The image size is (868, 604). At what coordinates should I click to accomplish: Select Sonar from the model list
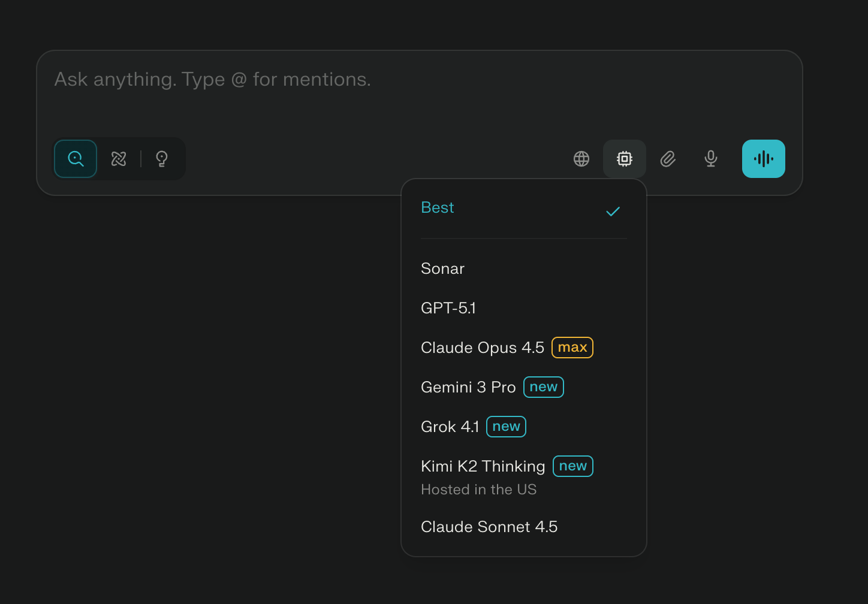[x=524, y=268]
